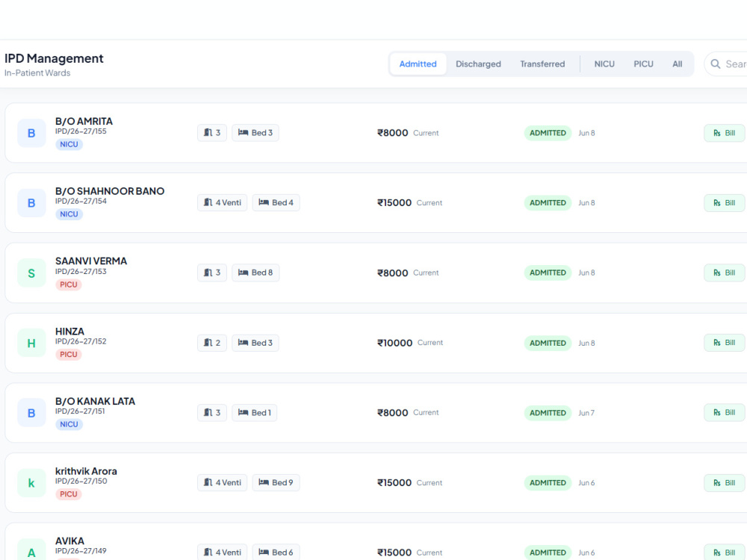Click NICU tag under B/O SHAHNOOR BANO
Screen dimensions: 747x560
click(x=69, y=214)
